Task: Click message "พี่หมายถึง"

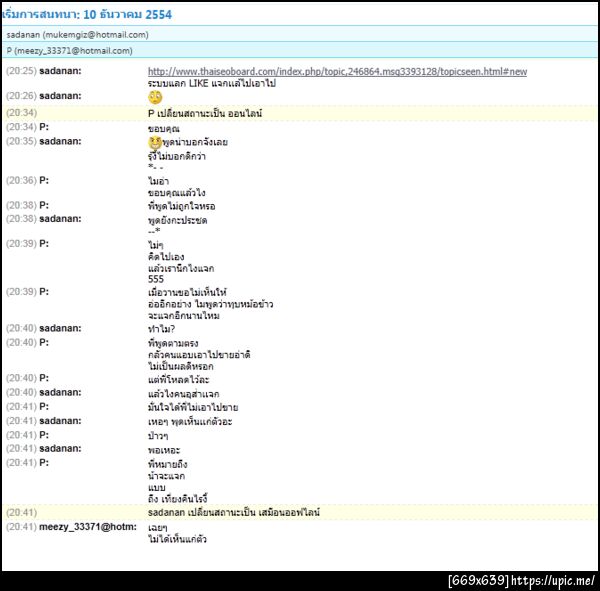Action: pyautogui.click(x=168, y=464)
